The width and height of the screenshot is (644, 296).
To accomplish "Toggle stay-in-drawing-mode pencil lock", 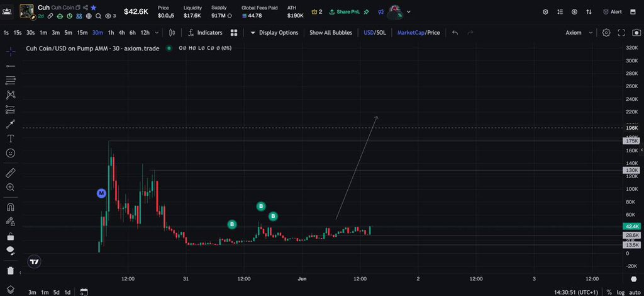I will tap(11, 222).
